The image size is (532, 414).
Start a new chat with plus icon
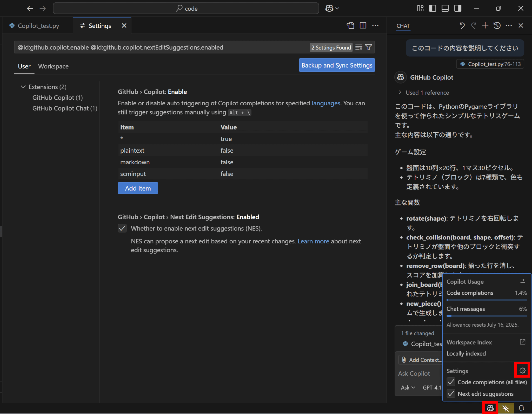point(485,25)
